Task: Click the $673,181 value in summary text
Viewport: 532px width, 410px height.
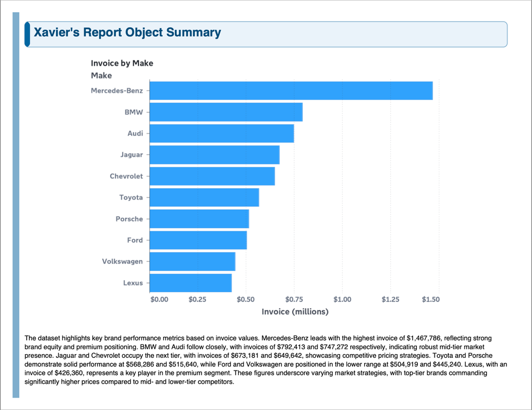Action: click(245, 356)
